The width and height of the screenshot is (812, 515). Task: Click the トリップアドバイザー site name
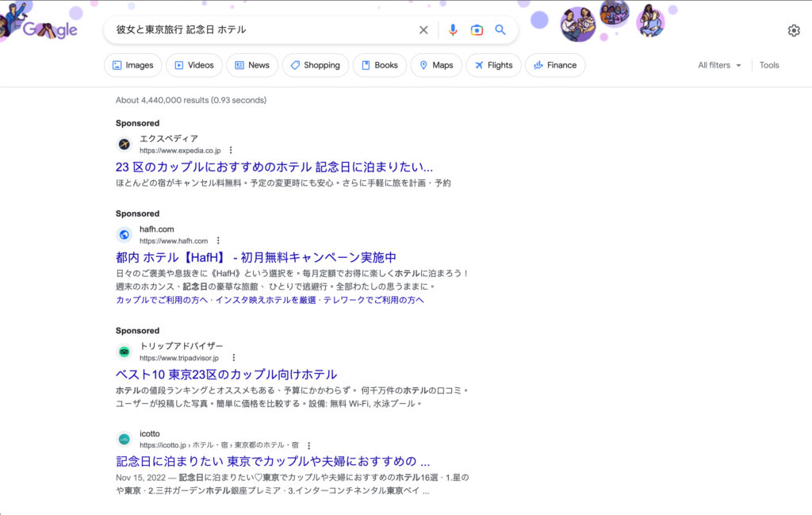click(182, 346)
